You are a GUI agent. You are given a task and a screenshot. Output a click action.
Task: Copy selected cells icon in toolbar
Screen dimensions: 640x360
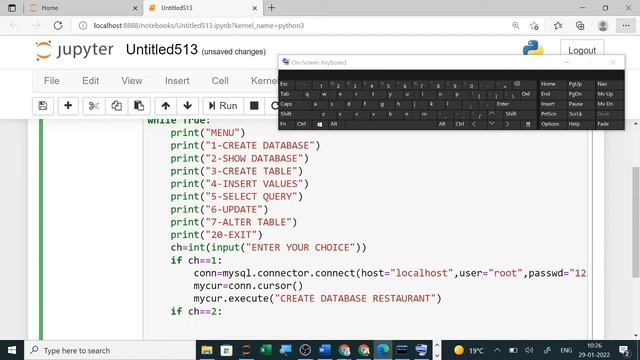click(x=116, y=106)
